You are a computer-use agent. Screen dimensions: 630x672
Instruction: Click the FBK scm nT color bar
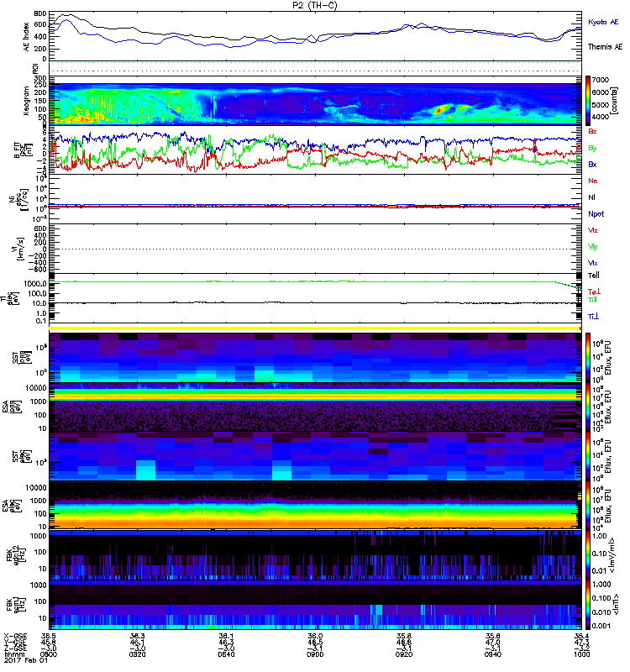click(588, 605)
